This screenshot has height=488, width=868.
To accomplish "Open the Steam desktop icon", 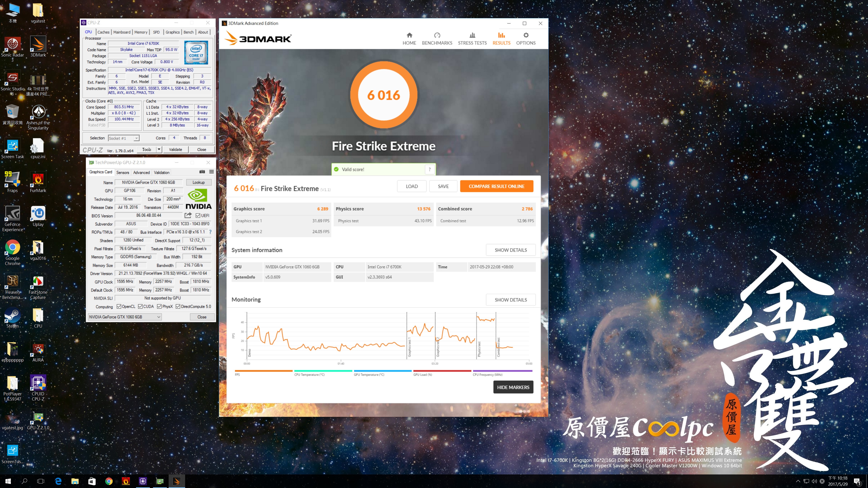I will coord(12,318).
